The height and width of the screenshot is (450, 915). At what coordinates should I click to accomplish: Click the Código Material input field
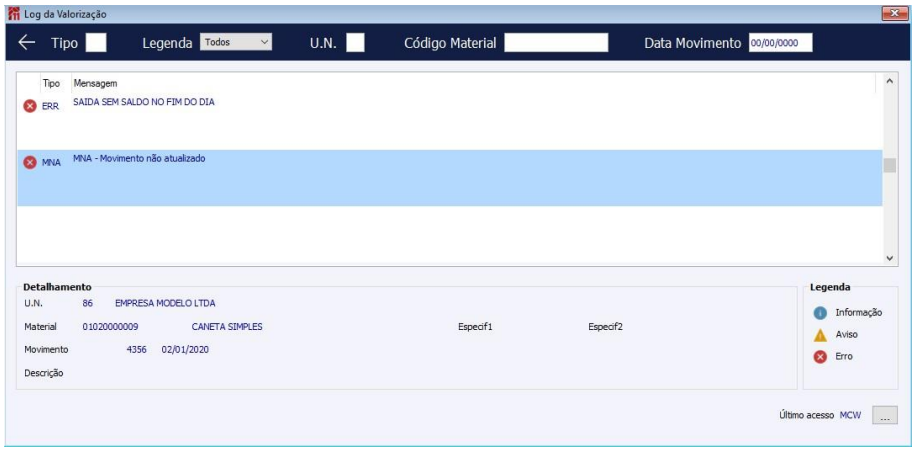(x=556, y=43)
